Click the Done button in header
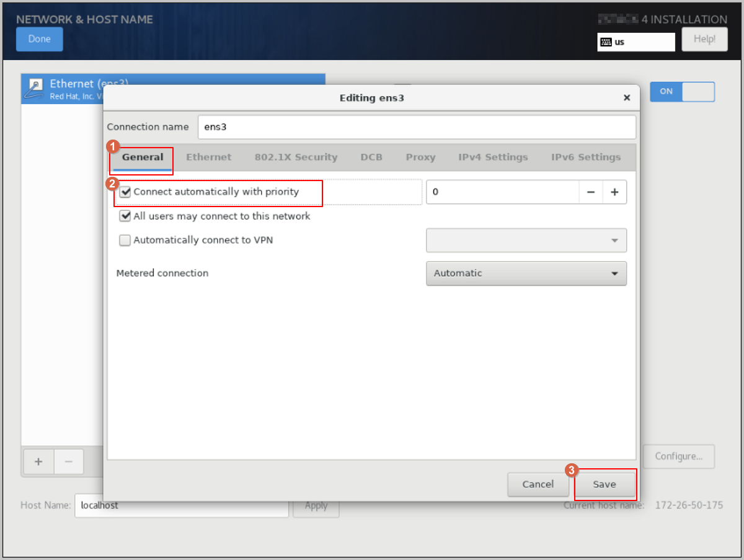This screenshot has height=560, width=744. coord(39,39)
